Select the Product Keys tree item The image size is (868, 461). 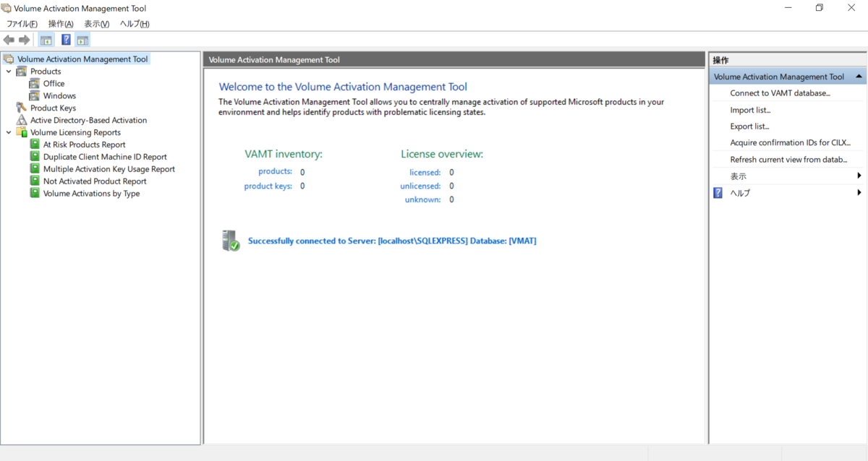click(53, 108)
